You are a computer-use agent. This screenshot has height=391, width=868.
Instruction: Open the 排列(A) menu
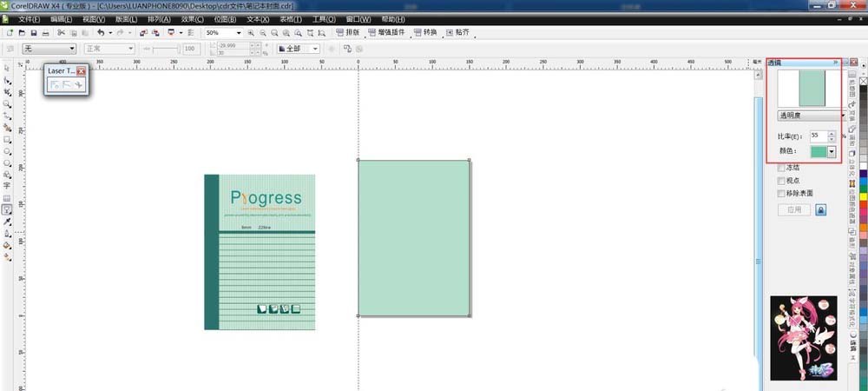pyautogui.click(x=160, y=19)
